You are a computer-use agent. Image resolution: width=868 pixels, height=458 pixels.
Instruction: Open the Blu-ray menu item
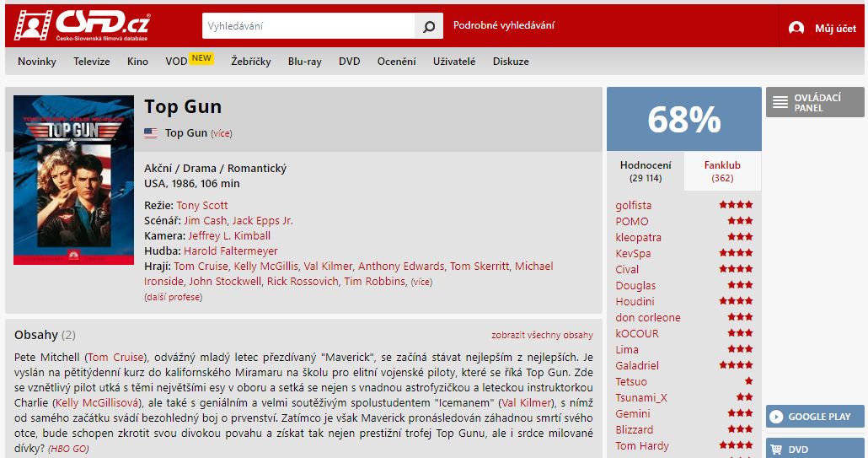click(x=304, y=62)
